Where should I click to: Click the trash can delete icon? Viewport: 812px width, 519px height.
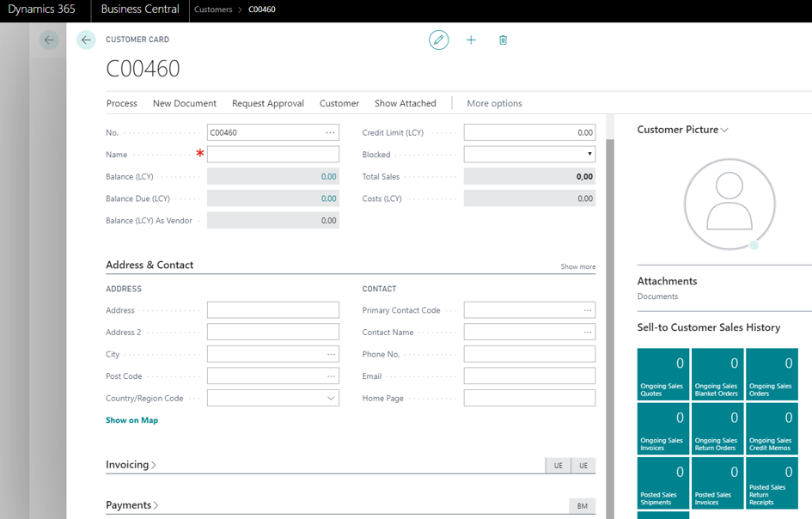click(503, 40)
